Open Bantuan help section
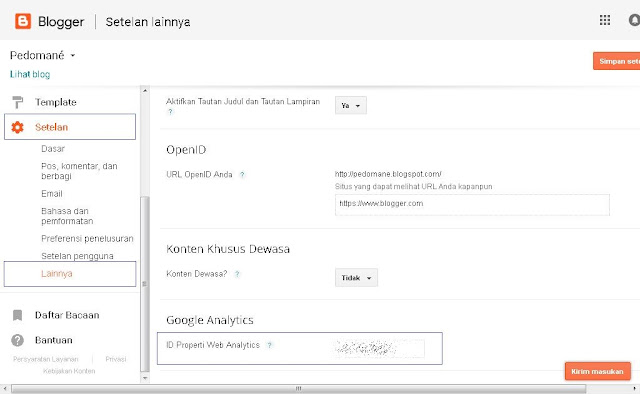 [x=53, y=340]
